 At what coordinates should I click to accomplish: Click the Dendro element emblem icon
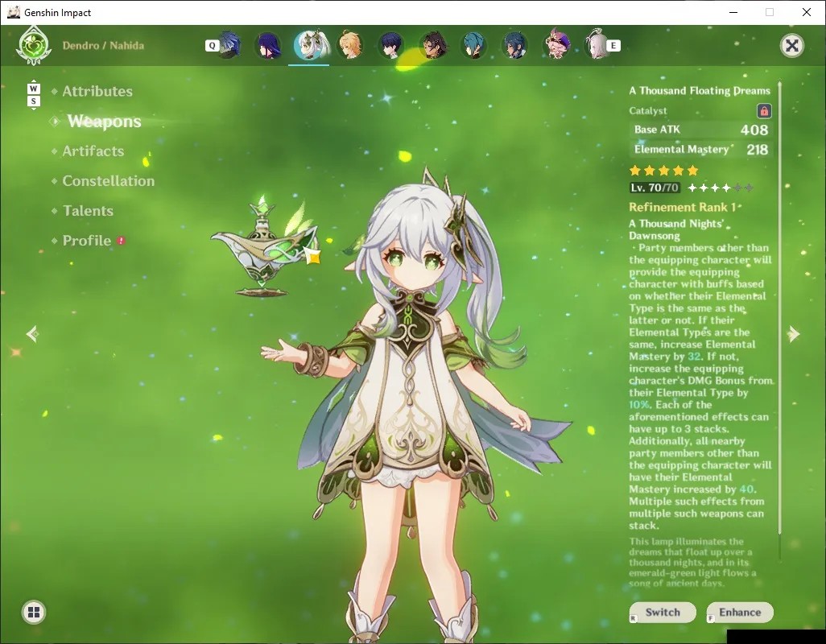(33, 46)
